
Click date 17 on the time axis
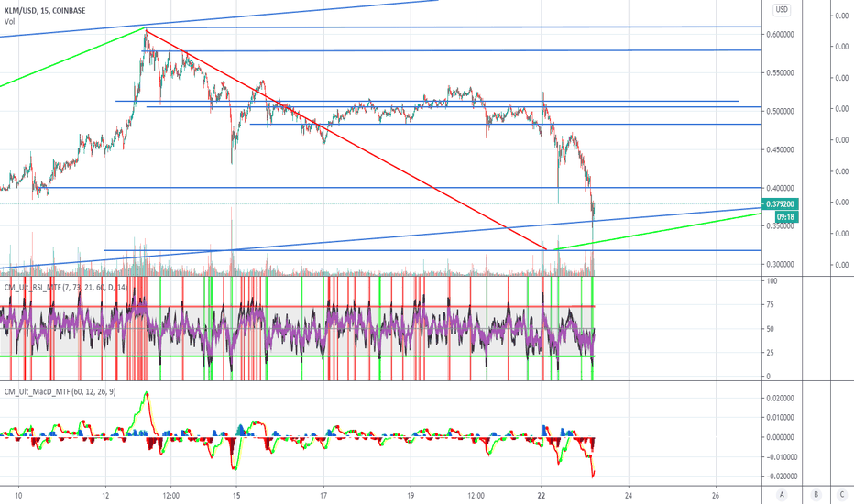323,495
